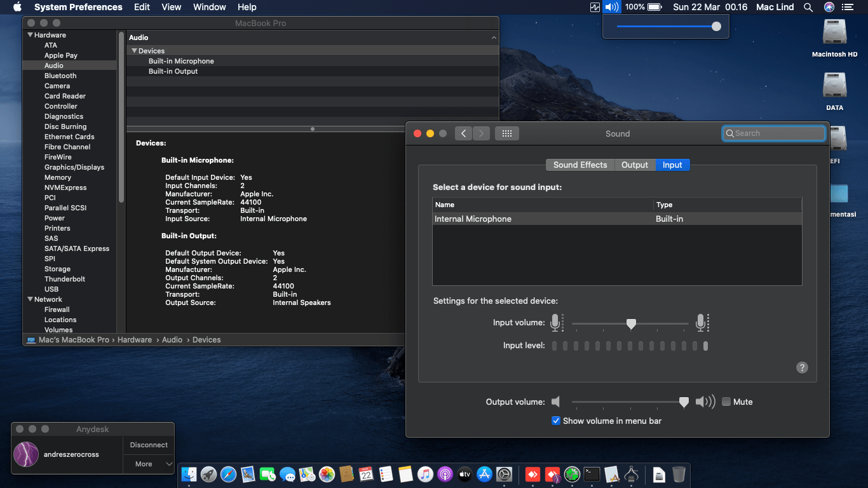Open Notification Center menu bar icon
The width and height of the screenshot is (868, 488).
coord(848,7)
